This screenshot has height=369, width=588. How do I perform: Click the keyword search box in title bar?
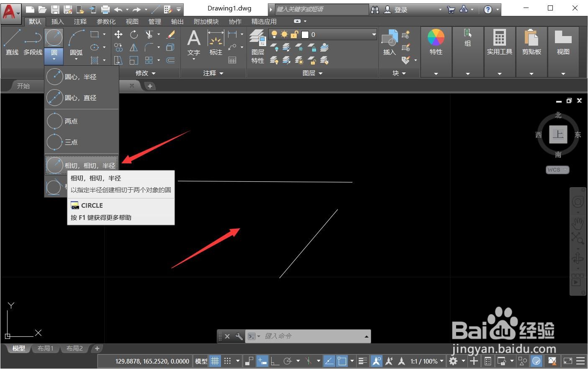pyautogui.click(x=321, y=9)
